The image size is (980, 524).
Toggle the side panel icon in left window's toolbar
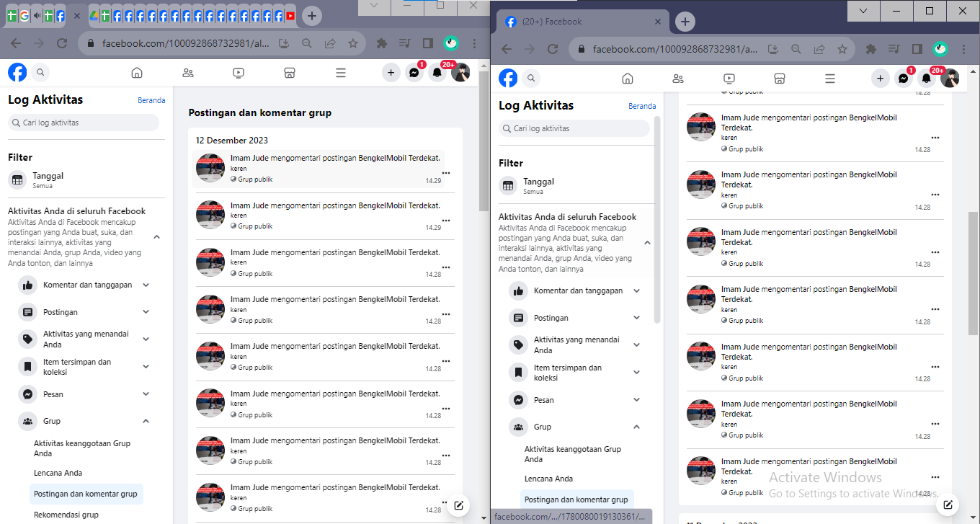coord(428,43)
